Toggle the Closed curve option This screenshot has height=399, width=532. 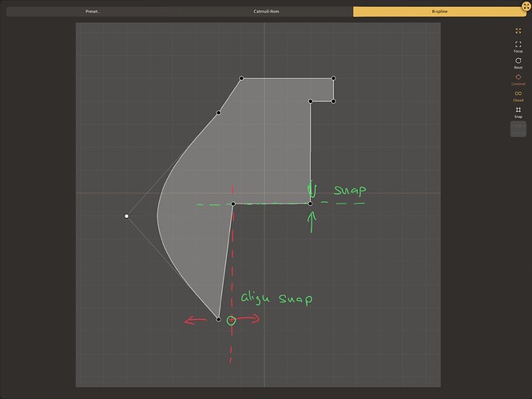(518, 96)
